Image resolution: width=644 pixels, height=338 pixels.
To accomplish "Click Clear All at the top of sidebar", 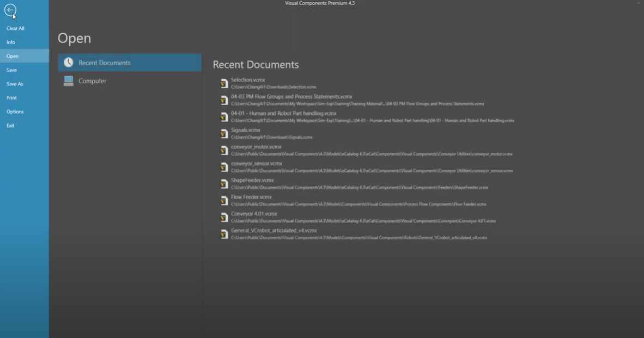I will coord(15,28).
